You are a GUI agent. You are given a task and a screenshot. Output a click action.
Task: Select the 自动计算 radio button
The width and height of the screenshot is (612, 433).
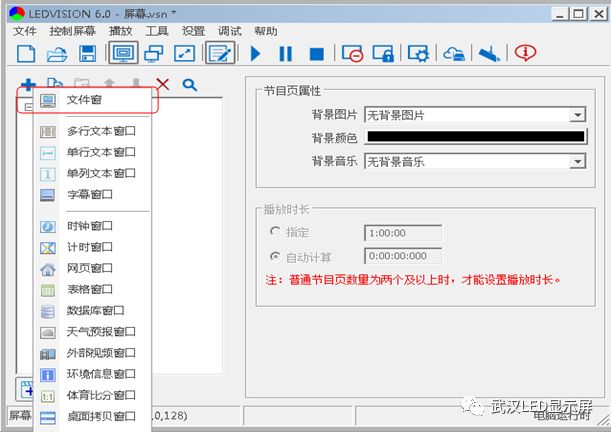click(275, 257)
